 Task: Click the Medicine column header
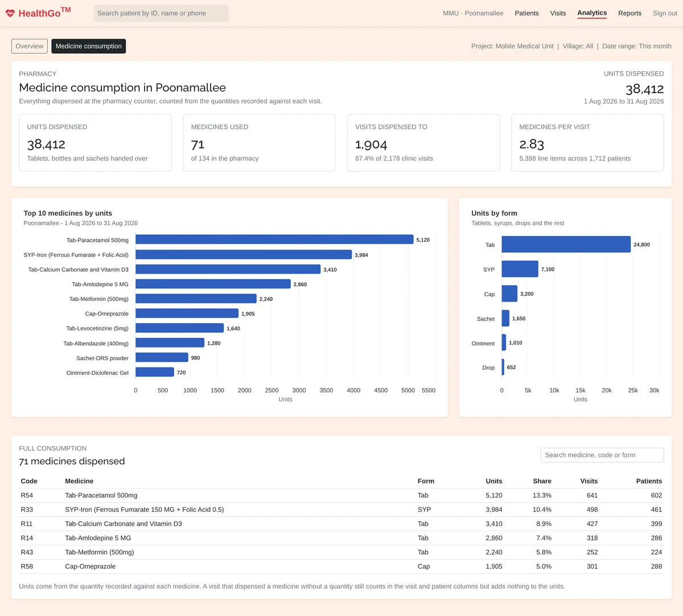[79, 481]
